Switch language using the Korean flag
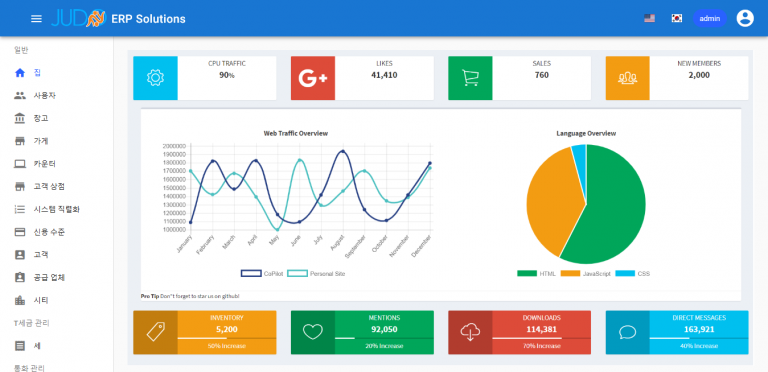The height and width of the screenshot is (372, 768). point(677,19)
